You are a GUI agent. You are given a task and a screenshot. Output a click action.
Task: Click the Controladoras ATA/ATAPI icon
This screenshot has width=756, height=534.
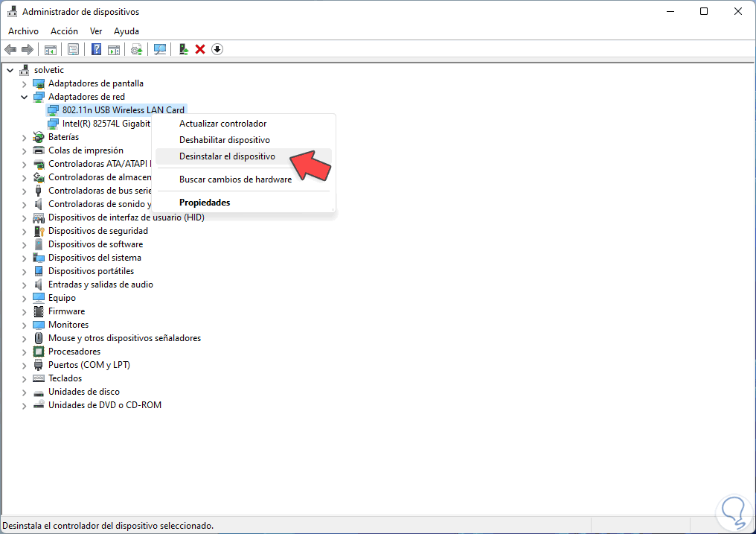pyautogui.click(x=39, y=164)
